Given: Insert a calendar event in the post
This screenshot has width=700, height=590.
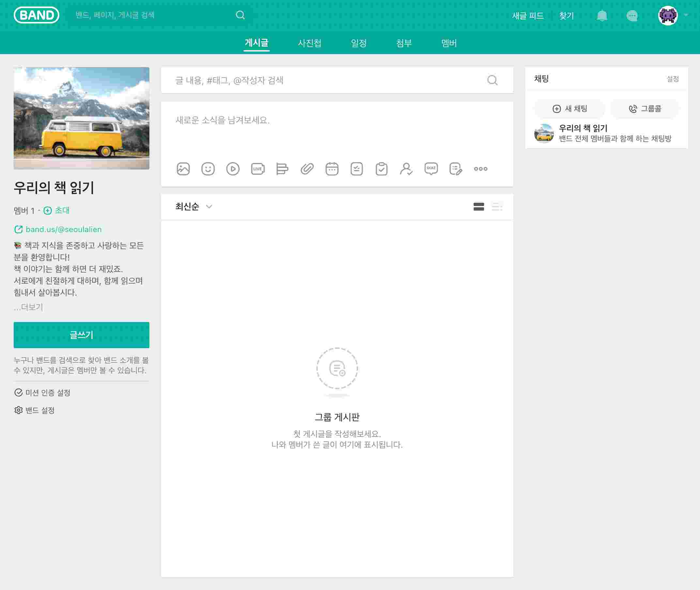Looking at the screenshot, I should coord(332,169).
